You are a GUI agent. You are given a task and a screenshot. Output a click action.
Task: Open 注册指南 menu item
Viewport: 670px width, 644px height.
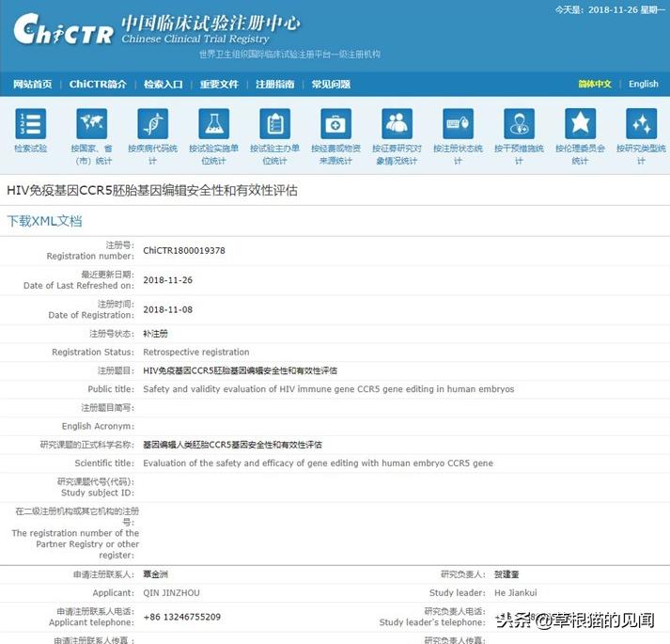click(x=275, y=85)
